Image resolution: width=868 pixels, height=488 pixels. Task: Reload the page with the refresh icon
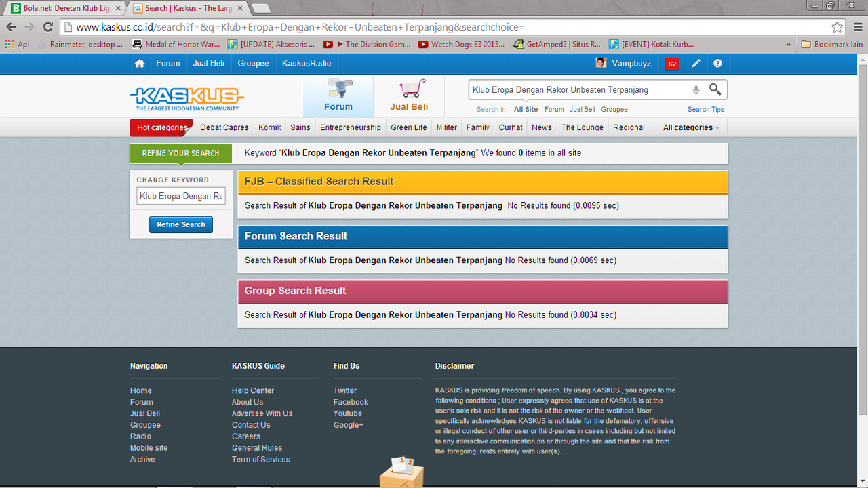(47, 27)
